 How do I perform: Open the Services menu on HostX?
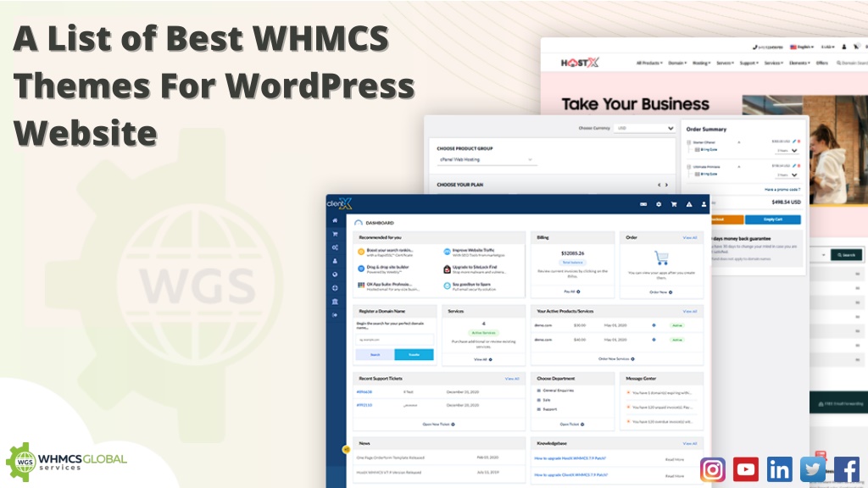(x=773, y=63)
